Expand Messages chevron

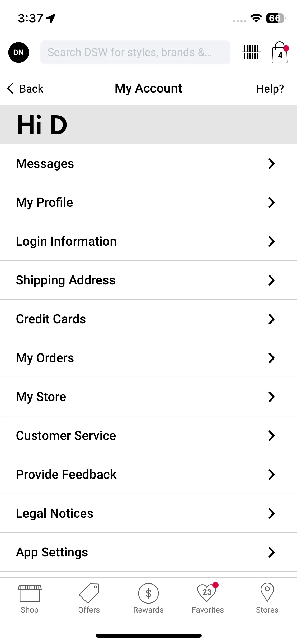click(272, 164)
